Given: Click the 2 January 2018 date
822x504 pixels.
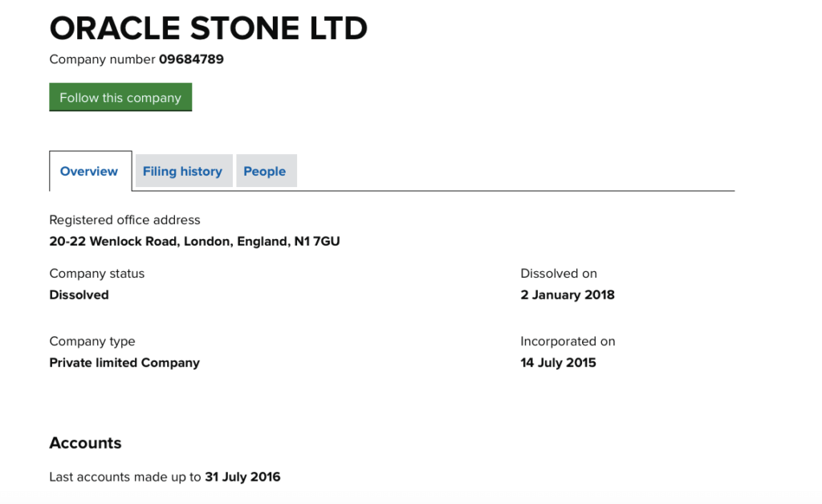Looking at the screenshot, I should coord(568,295).
